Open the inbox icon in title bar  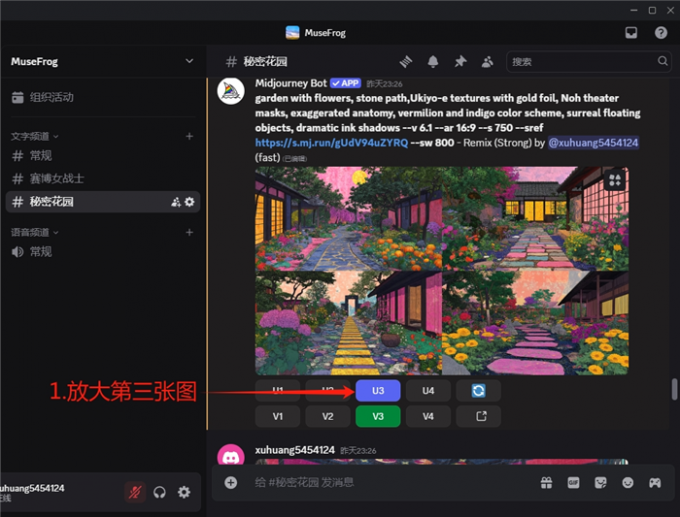pyautogui.click(x=631, y=33)
